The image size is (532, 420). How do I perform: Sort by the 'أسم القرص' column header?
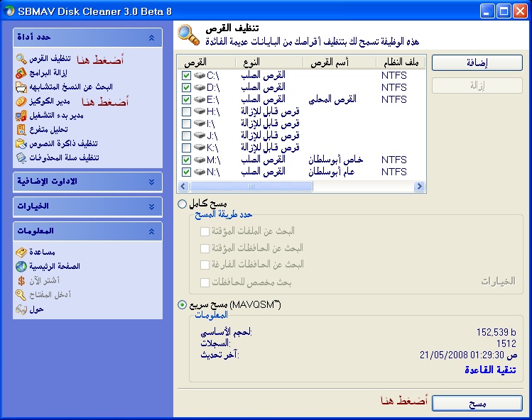click(340, 62)
